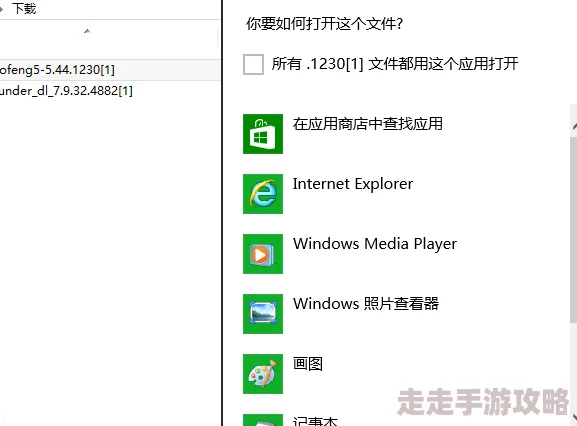The image size is (577, 426).
Task: Click the scrollbar down arrow in the app list
Action: point(574,417)
